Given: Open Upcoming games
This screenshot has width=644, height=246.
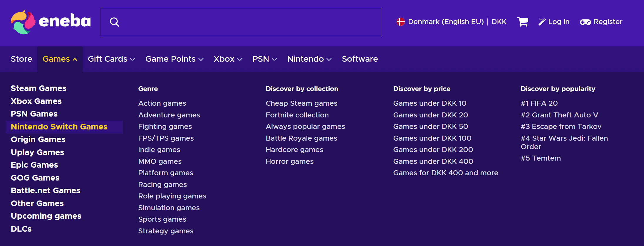Looking at the screenshot, I should point(46,216).
